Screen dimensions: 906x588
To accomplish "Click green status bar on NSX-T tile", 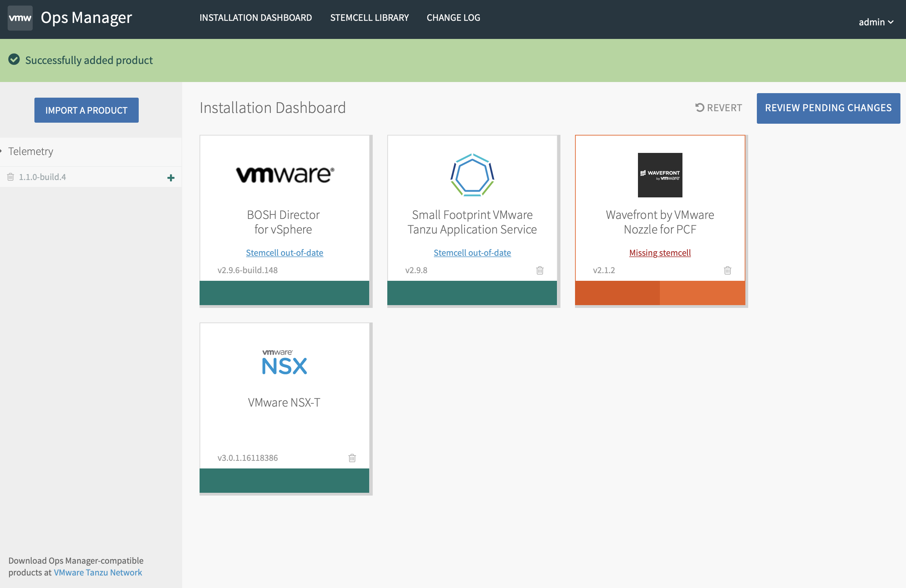I will click(x=284, y=480).
